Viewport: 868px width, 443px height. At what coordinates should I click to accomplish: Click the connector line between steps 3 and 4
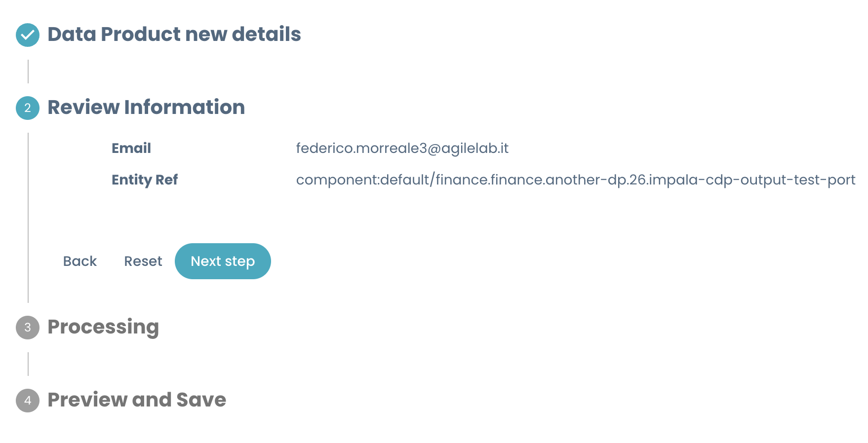click(28, 364)
